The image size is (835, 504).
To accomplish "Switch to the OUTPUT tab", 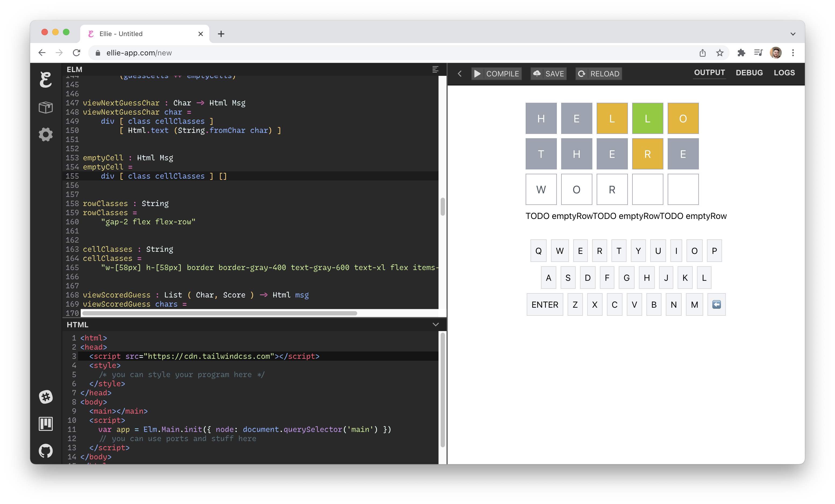I will click(x=709, y=73).
